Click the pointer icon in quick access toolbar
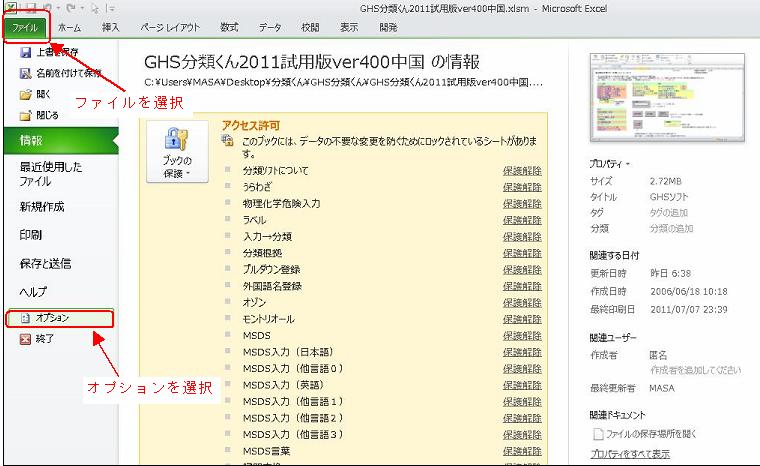Screen dimensions: 760x466 pyautogui.click(x=95, y=8)
